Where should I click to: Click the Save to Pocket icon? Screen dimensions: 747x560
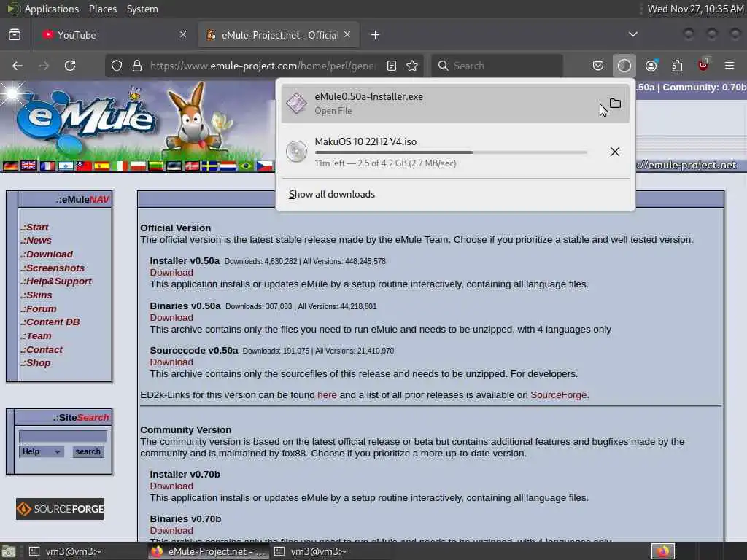[x=598, y=66]
